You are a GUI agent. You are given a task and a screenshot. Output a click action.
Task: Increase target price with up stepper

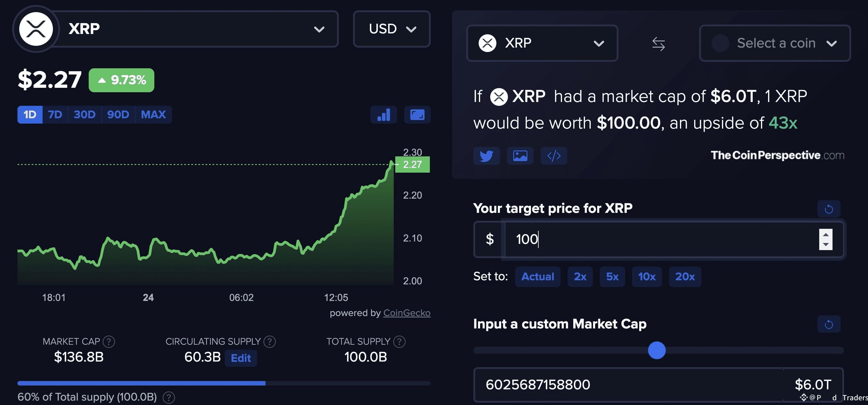click(x=825, y=234)
